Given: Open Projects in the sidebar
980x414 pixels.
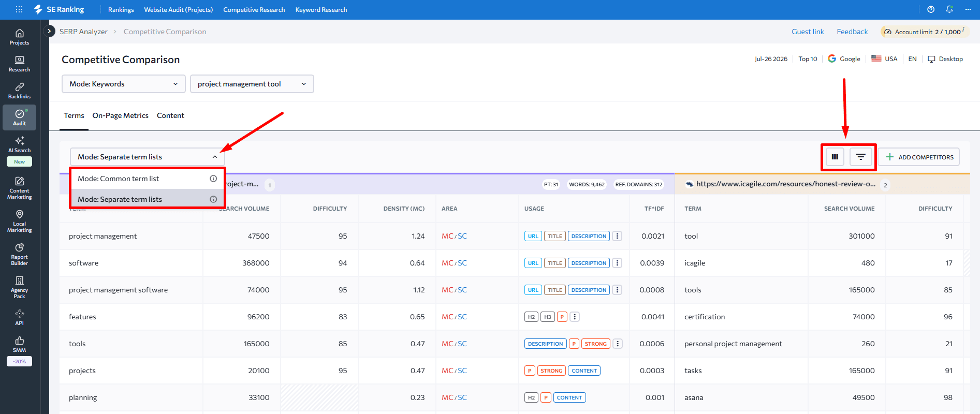Looking at the screenshot, I should pyautogui.click(x=19, y=37).
